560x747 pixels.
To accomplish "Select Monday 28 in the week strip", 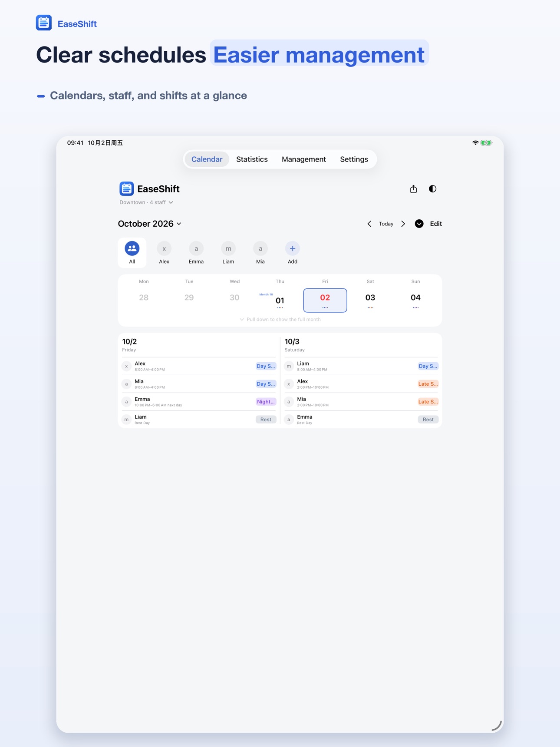I will pyautogui.click(x=144, y=298).
